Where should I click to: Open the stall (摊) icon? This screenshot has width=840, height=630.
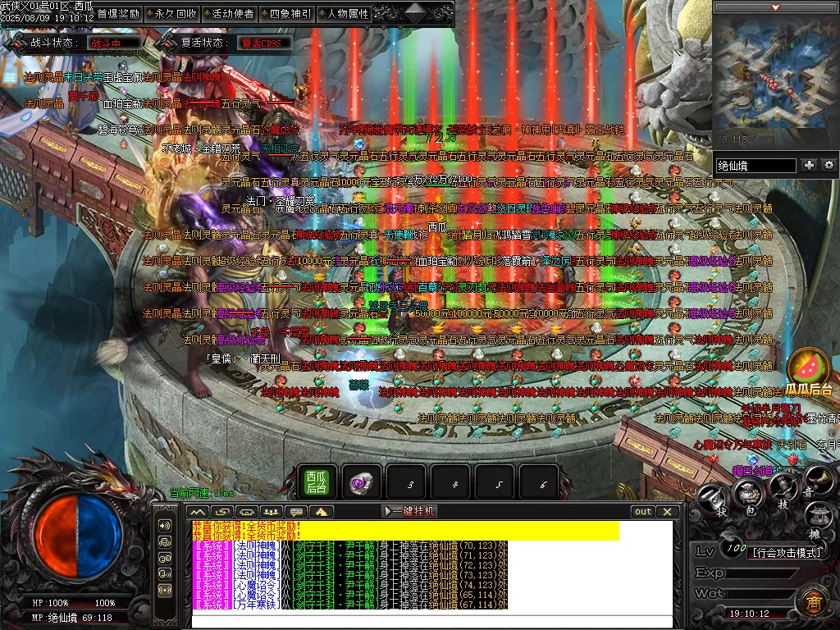pyautogui.click(x=819, y=514)
